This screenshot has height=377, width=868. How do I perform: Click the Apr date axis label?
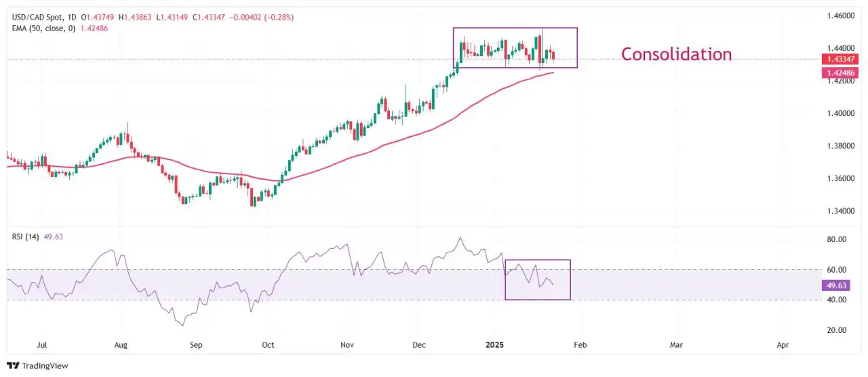[x=783, y=345]
